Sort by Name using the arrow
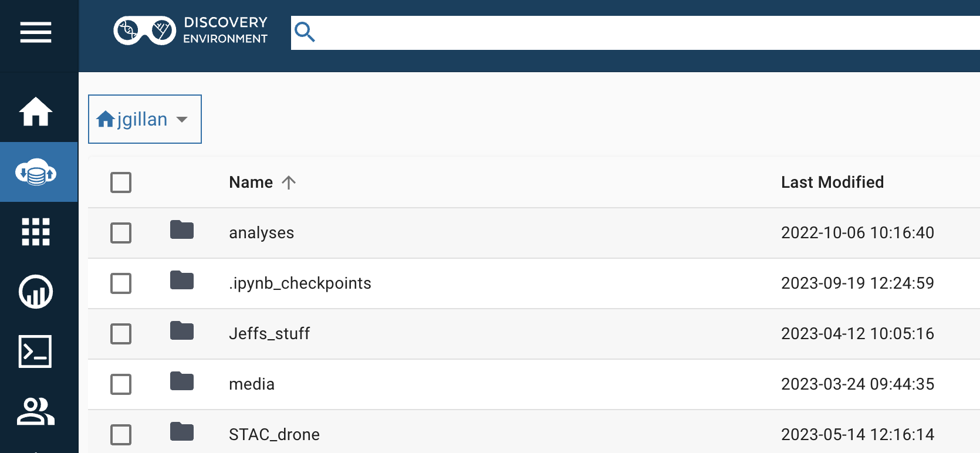 [288, 182]
